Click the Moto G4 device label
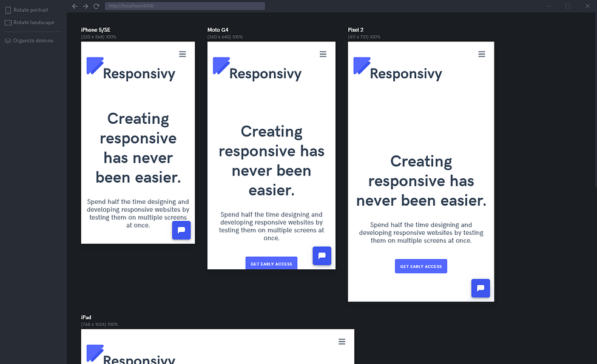The width and height of the screenshot is (597, 364). pyautogui.click(x=218, y=30)
